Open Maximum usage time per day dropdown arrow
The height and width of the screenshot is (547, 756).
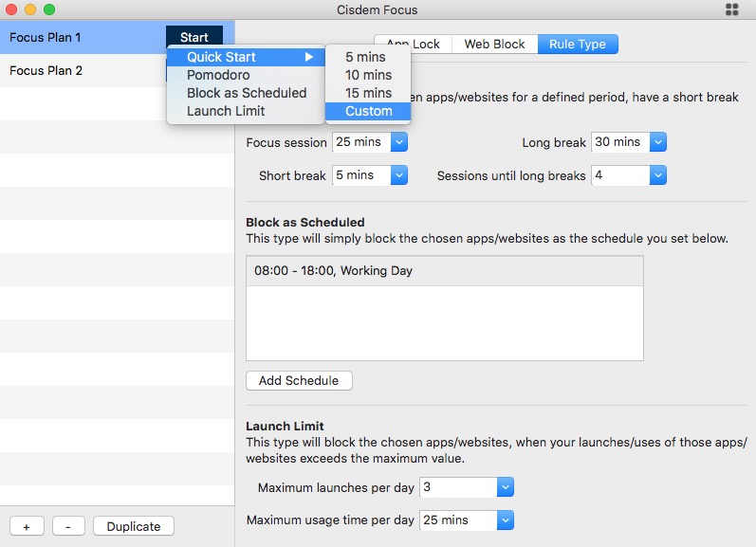pyautogui.click(x=506, y=520)
